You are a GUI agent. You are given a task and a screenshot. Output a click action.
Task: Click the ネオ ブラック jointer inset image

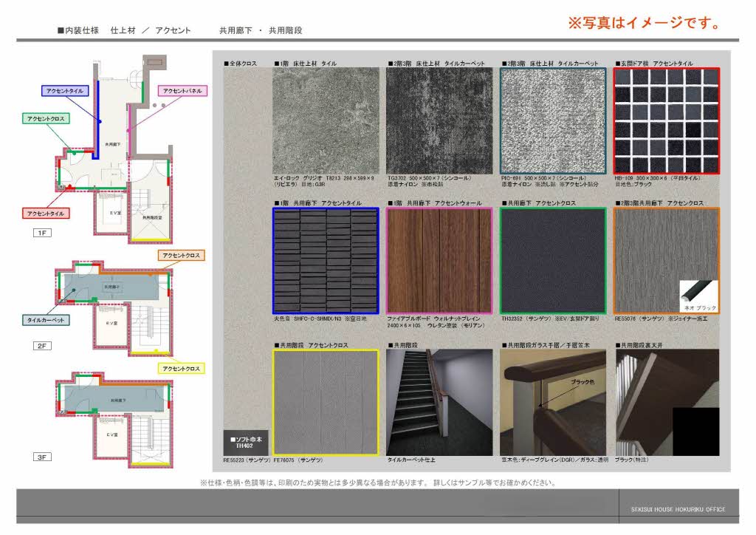698,296
